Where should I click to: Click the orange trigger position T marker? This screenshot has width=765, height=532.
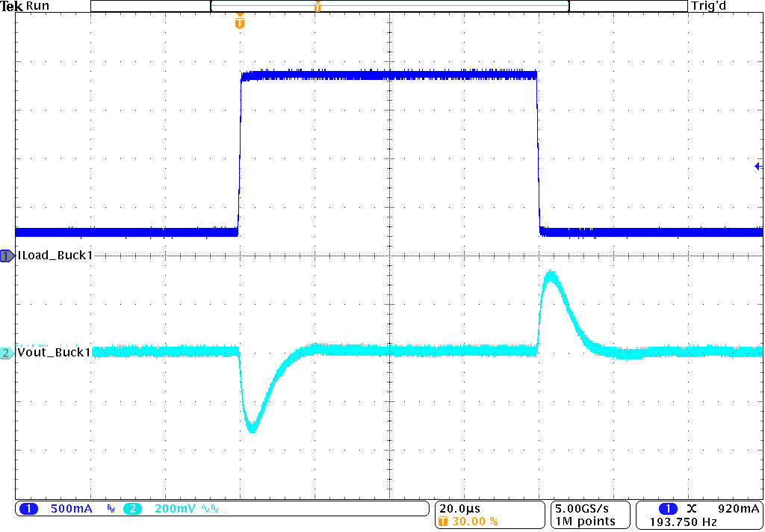[x=239, y=23]
